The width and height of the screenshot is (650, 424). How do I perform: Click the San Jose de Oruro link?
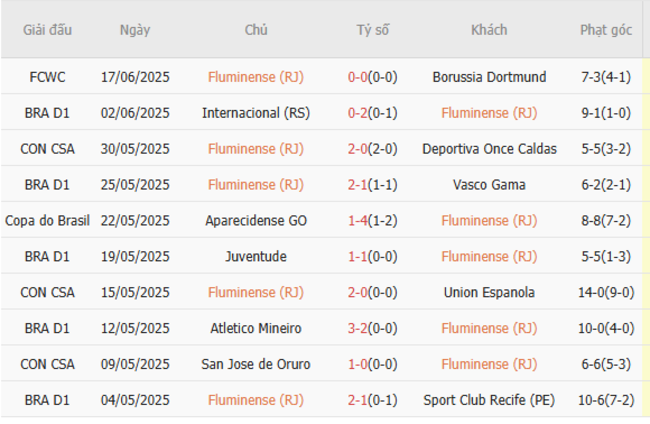point(256,364)
